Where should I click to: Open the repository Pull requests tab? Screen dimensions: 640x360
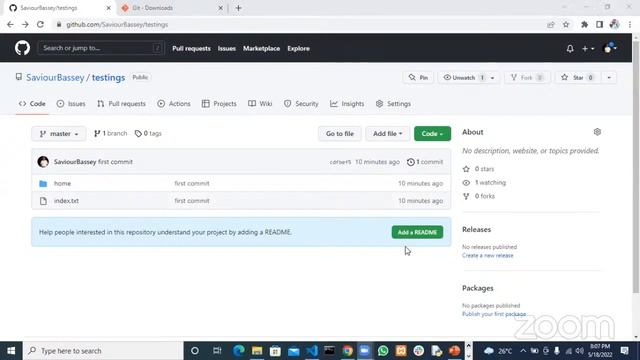pyautogui.click(x=121, y=104)
